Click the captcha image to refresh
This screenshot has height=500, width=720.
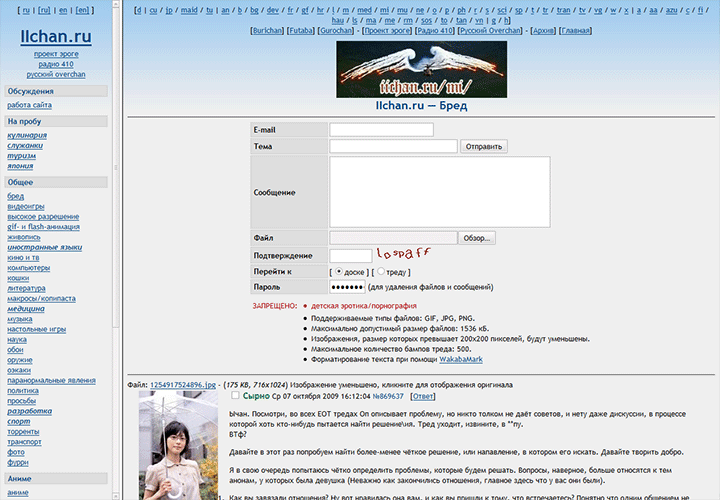tap(403, 253)
